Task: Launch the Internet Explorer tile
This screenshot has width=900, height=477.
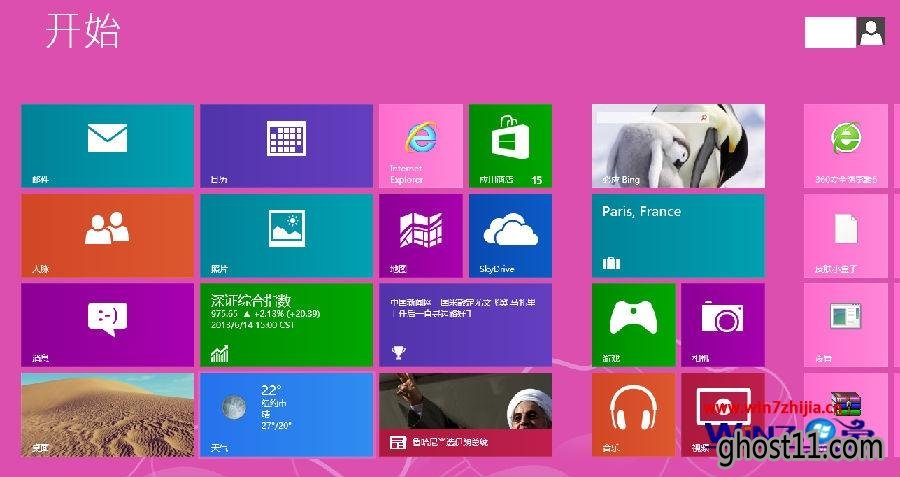Action: coord(421,146)
